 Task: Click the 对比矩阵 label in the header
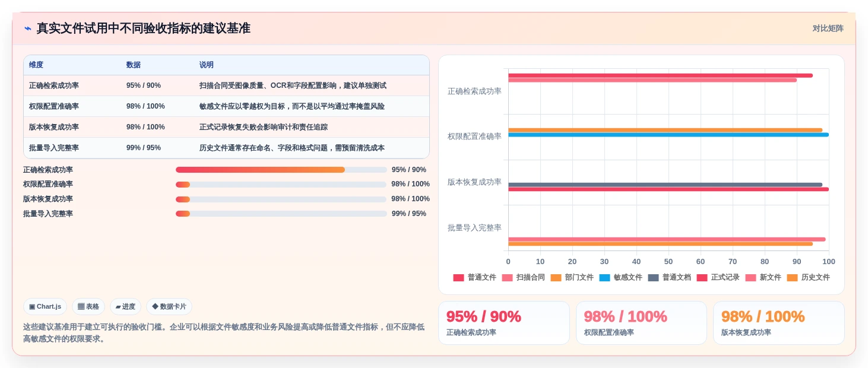click(828, 28)
